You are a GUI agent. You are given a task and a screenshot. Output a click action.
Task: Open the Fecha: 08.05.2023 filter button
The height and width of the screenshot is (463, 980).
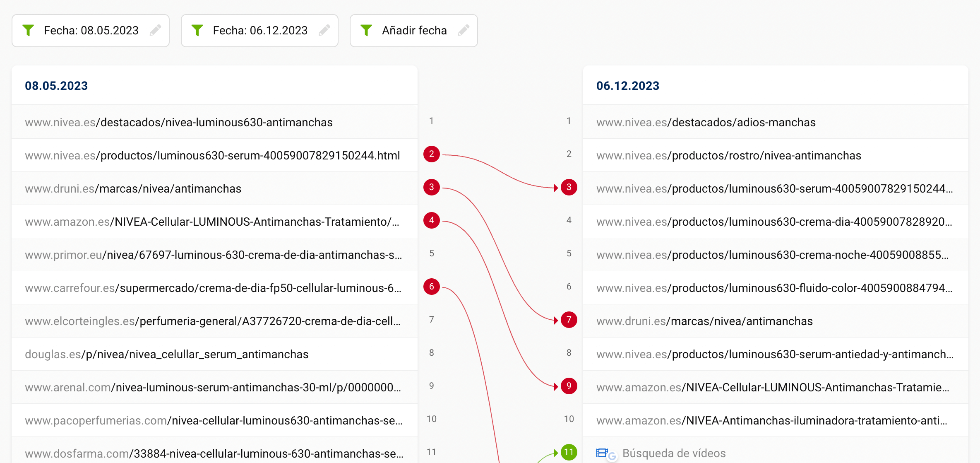coord(91,31)
